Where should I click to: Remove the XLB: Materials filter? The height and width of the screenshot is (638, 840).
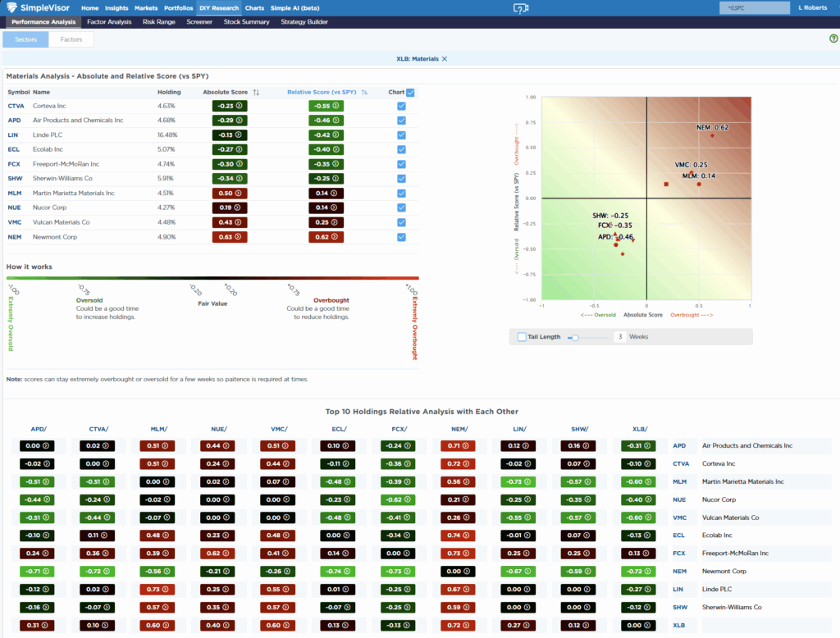tap(445, 59)
